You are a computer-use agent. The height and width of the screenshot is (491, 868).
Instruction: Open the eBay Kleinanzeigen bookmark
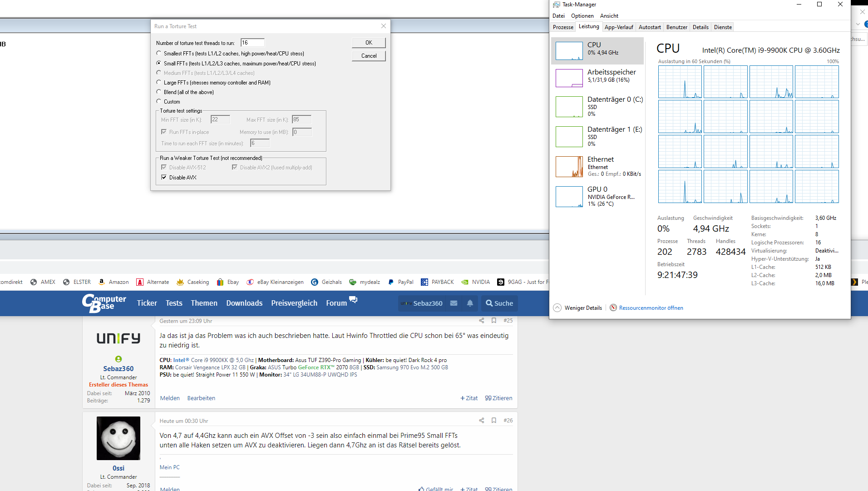(x=275, y=282)
